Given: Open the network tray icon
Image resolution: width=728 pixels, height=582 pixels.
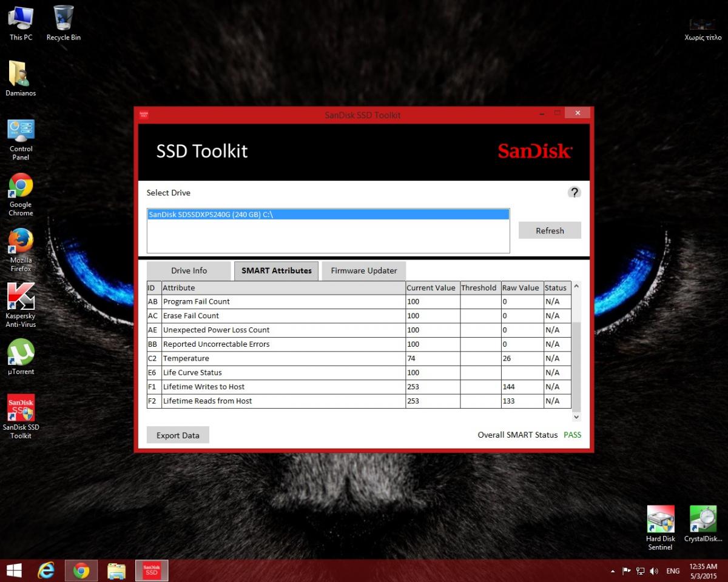Looking at the screenshot, I should 640,571.
